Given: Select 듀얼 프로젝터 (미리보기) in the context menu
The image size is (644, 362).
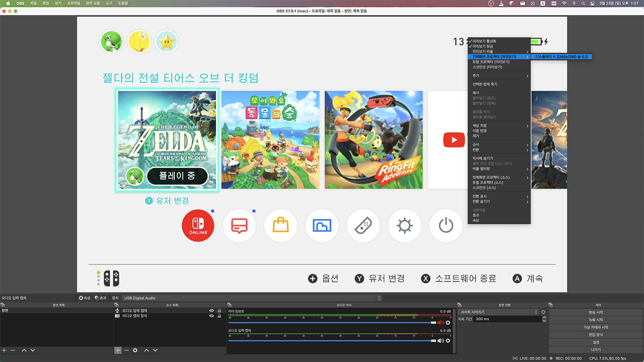Looking at the screenshot, I should click(x=499, y=62).
